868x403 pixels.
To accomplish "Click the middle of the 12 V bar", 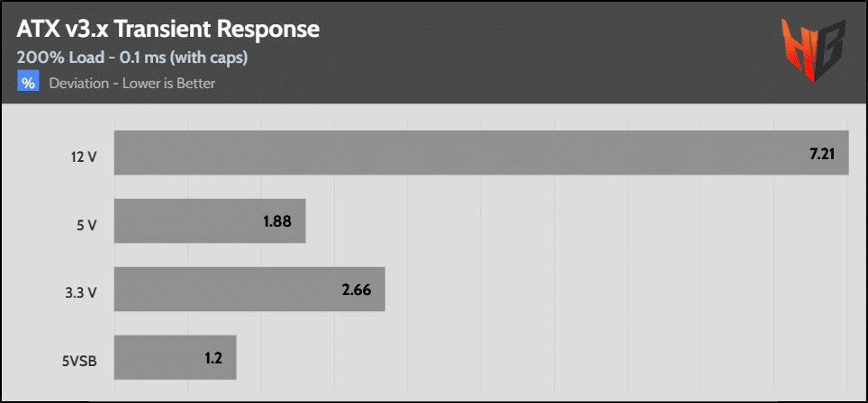I will (x=481, y=153).
